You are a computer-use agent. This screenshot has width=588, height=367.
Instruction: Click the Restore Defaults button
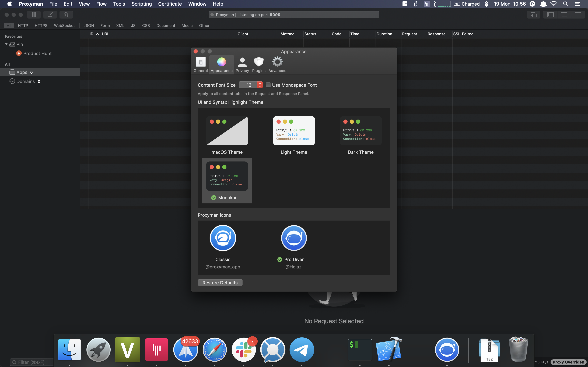click(220, 282)
